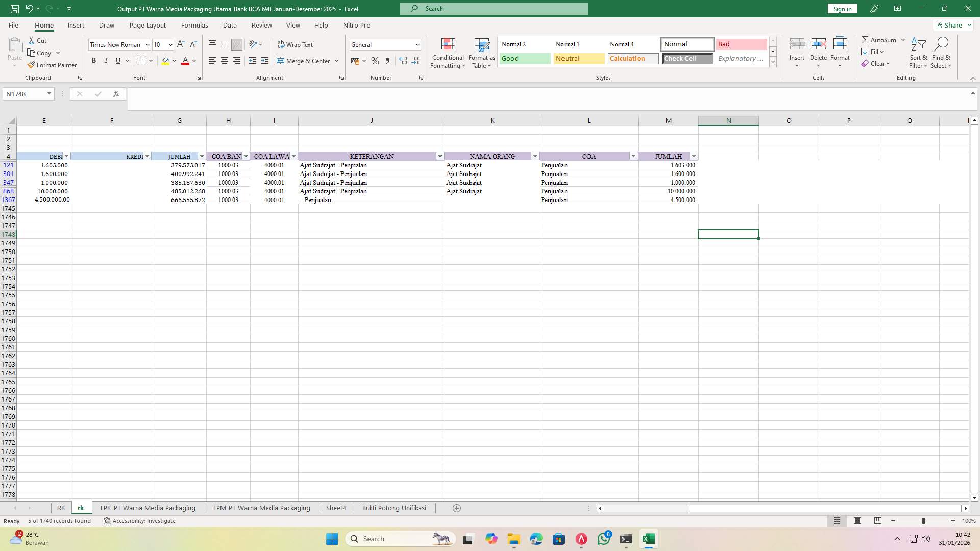Switch to the Formulas ribbon tab

tap(194, 25)
